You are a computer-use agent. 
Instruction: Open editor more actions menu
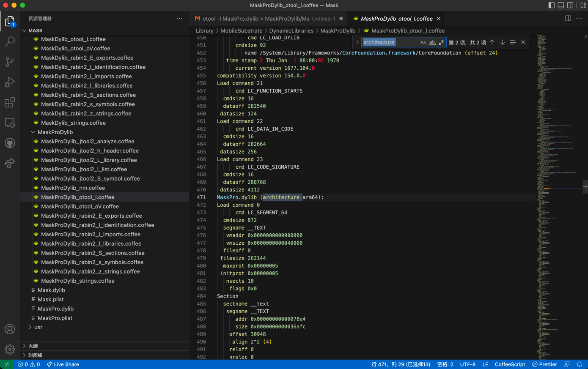point(579,19)
